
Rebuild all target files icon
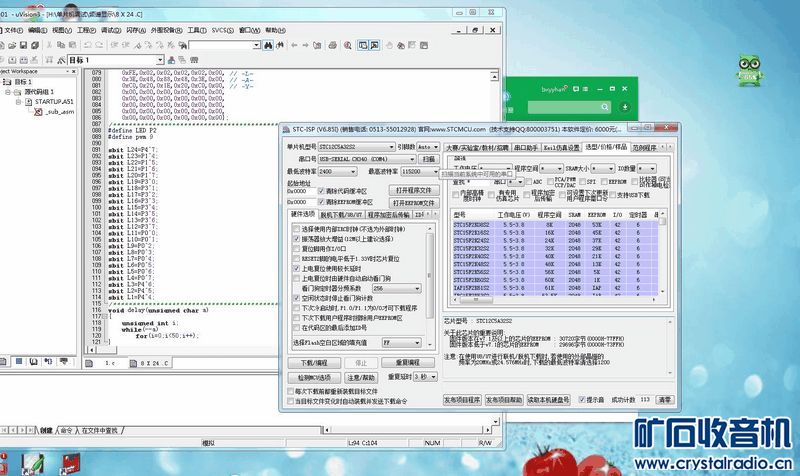click(24, 60)
